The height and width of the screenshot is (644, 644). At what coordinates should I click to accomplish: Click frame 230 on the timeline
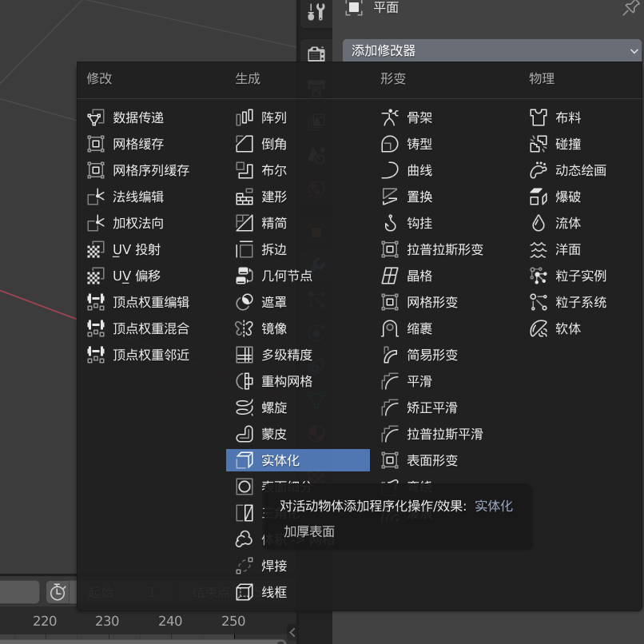click(x=107, y=621)
